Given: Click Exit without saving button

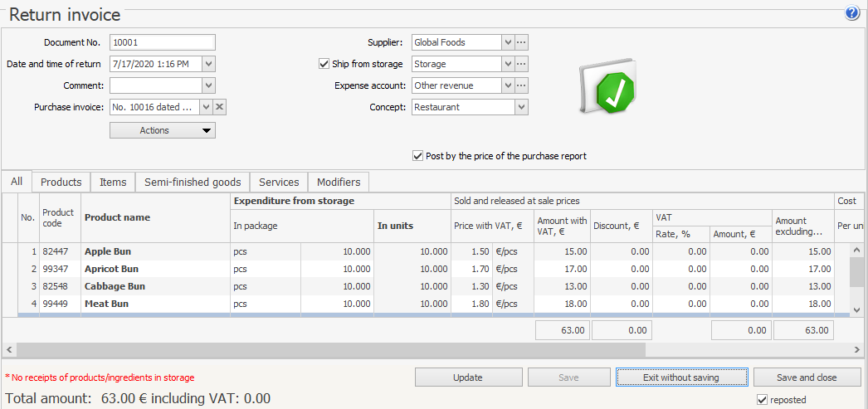Looking at the screenshot, I should tap(681, 377).
